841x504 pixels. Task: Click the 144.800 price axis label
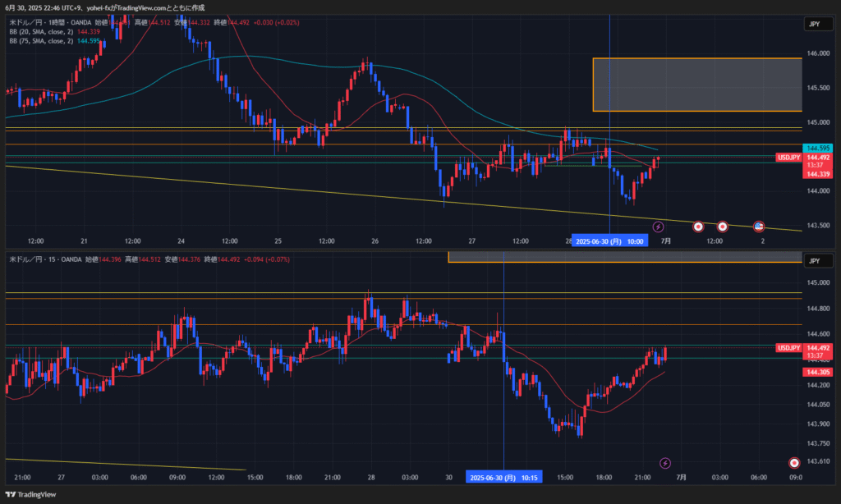click(x=818, y=309)
